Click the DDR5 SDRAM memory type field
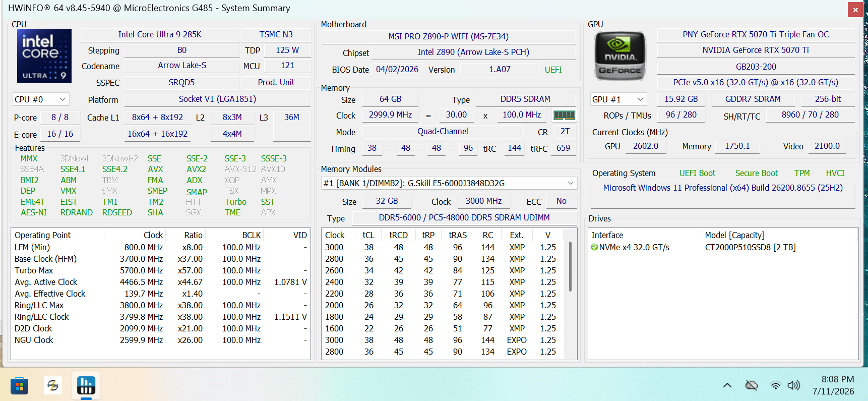 525,99
